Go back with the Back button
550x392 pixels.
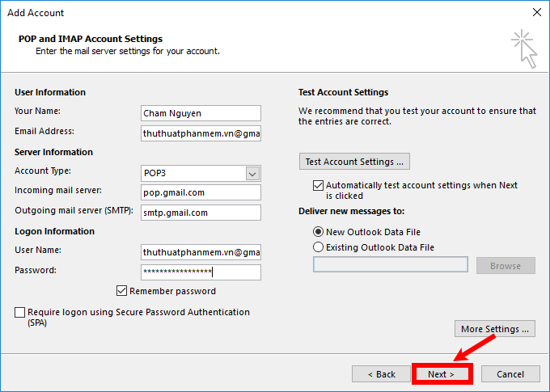(x=381, y=374)
